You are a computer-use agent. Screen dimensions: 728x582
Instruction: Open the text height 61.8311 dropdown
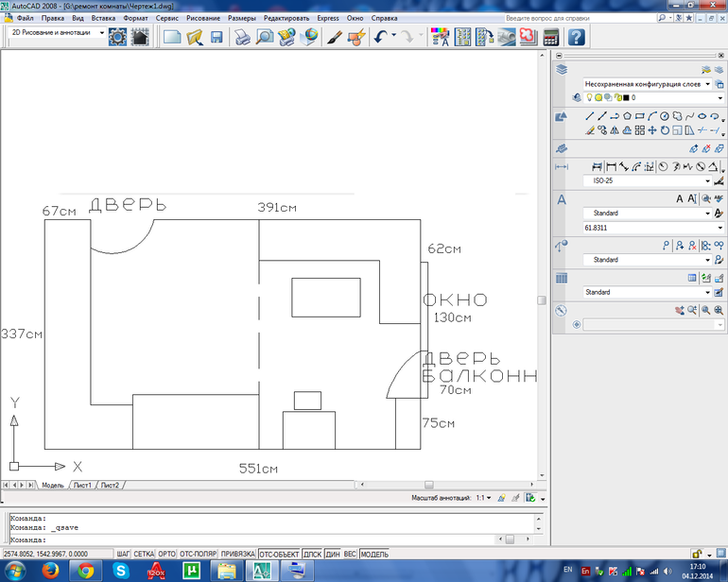(x=707, y=228)
